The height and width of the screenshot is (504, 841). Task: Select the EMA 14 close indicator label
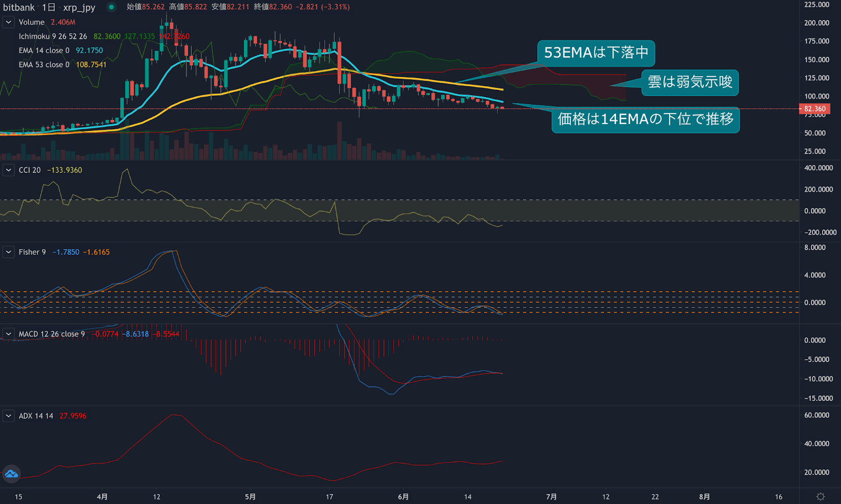[44, 50]
